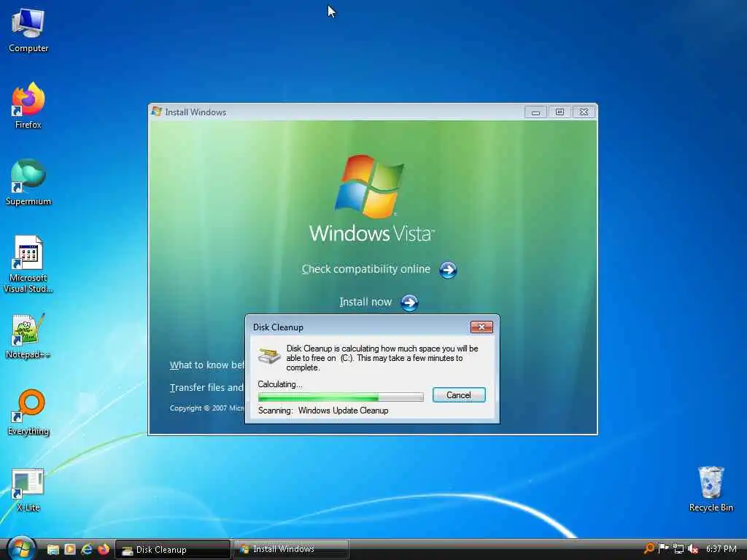Select the X-Lite desktop shortcut

click(x=28, y=489)
